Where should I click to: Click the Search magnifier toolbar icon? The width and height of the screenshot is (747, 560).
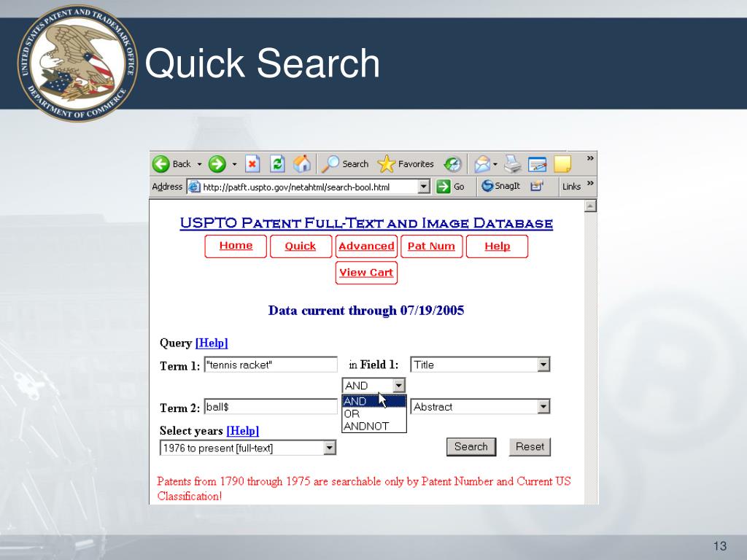tap(330, 164)
